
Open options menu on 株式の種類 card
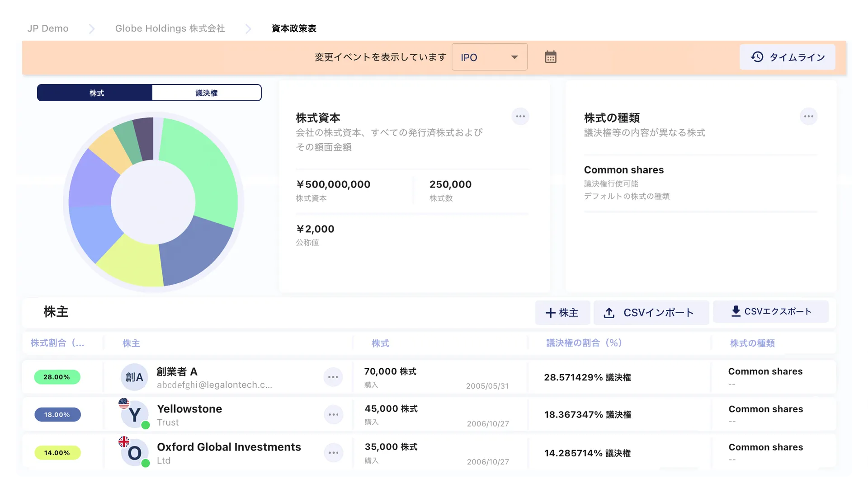[809, 117]
